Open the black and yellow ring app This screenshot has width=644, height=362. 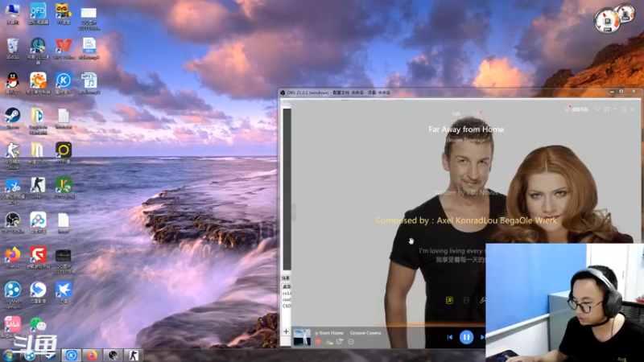[64, 153]
